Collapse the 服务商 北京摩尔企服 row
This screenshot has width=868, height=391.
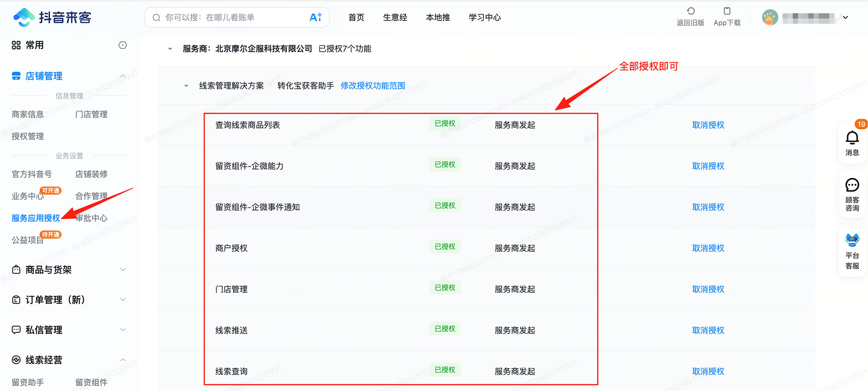(x=170, y=49)
